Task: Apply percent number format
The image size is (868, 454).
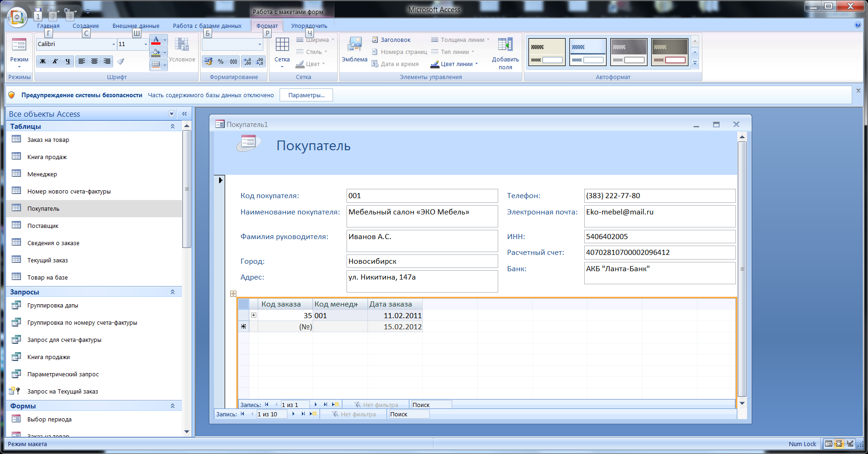Action: [221, 61]
